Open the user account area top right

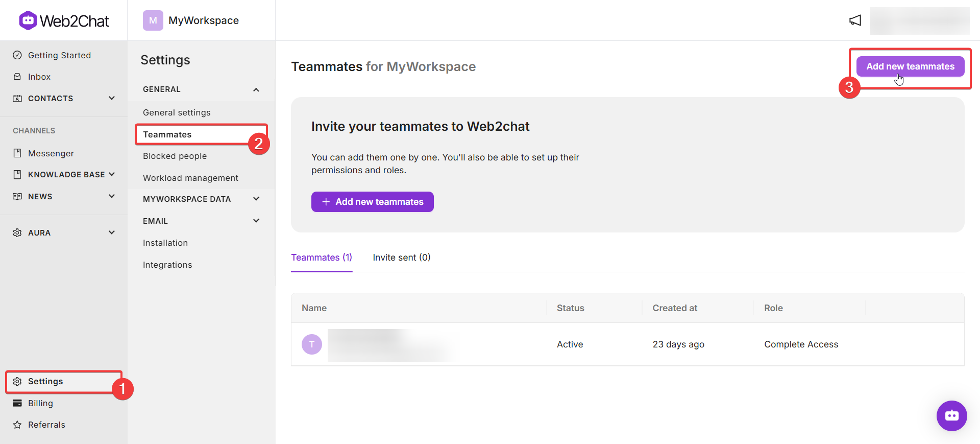920,21
